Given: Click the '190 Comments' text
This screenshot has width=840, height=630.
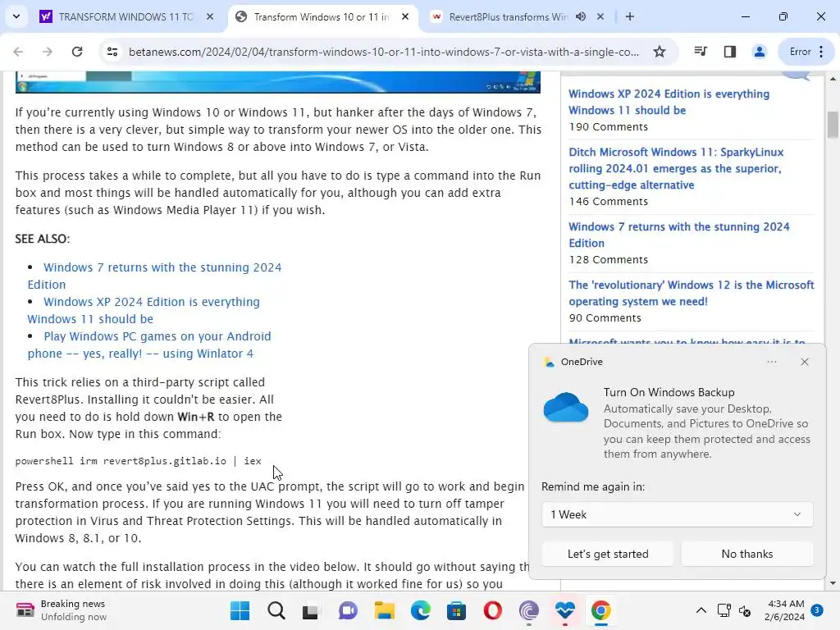Looking at the screenshot, I should click(x=609, y=127).
